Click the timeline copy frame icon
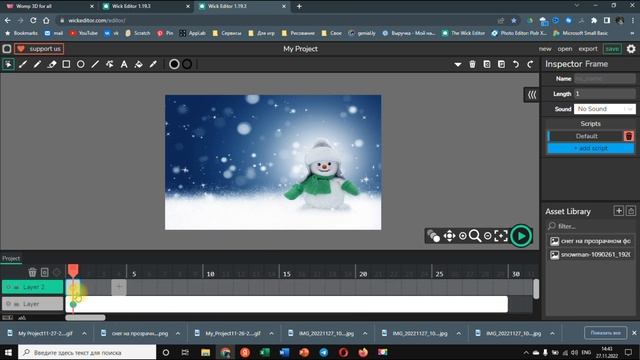640x360 pixels. click(44, 272)
